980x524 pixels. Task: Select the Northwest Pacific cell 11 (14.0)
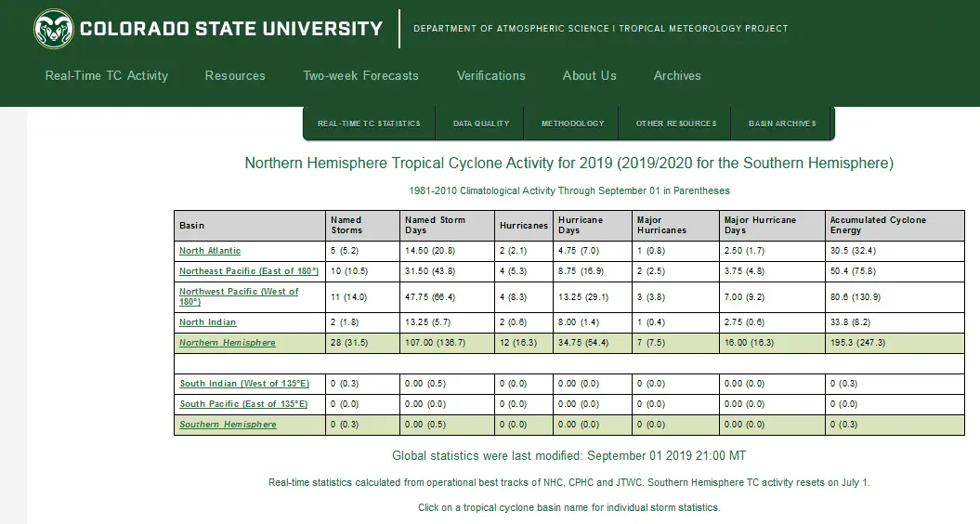(362, 297)
